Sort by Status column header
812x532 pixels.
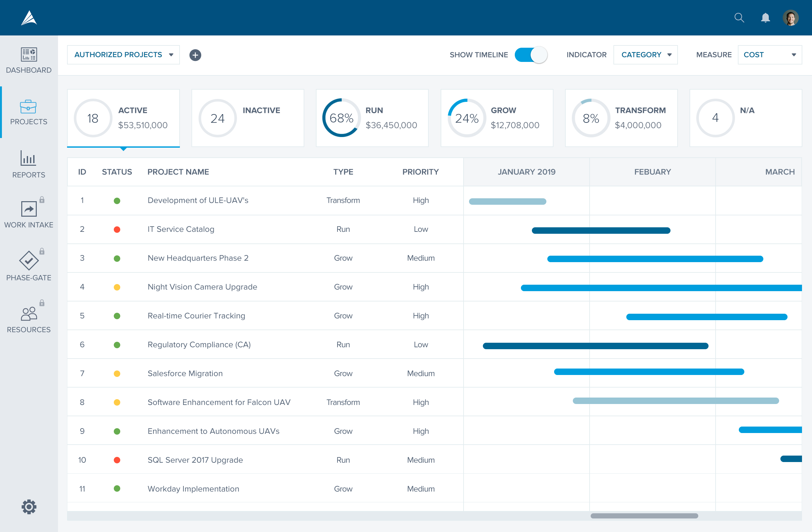[x=117, y=172]
